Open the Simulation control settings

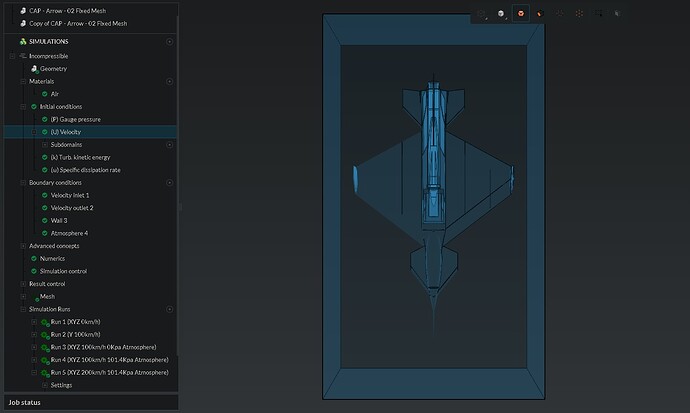63,271
